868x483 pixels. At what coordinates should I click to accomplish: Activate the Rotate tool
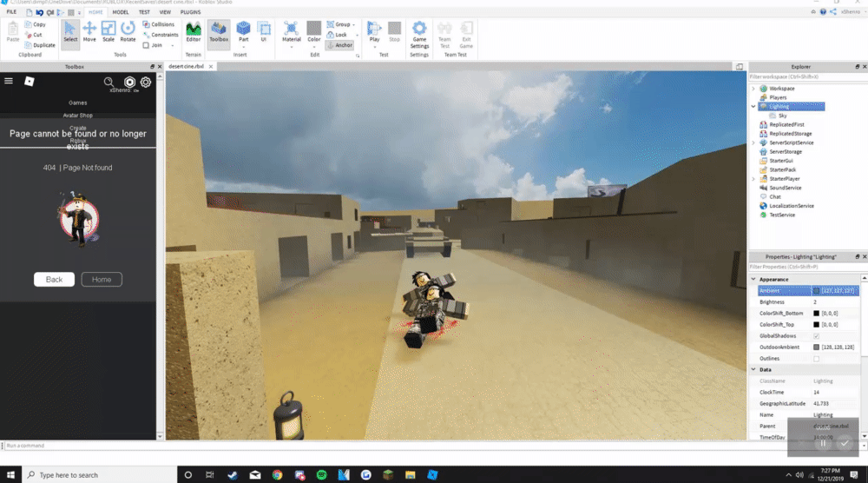(128, 32)
